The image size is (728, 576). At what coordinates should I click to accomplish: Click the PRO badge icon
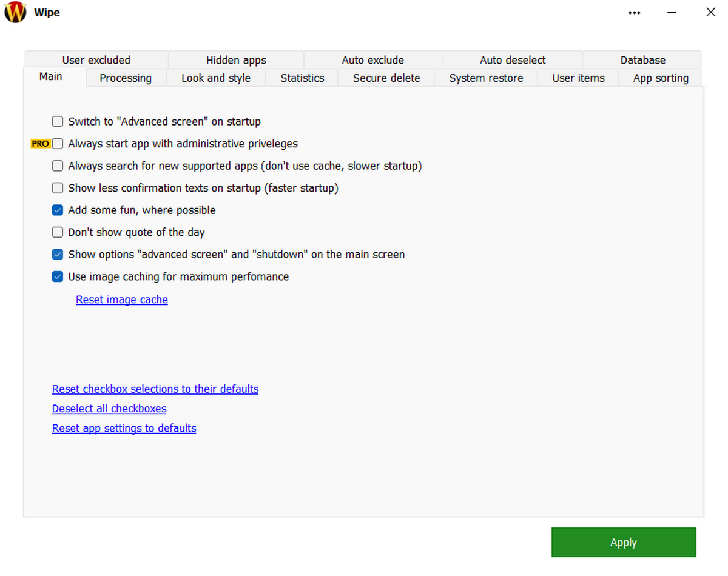[40, 144]
